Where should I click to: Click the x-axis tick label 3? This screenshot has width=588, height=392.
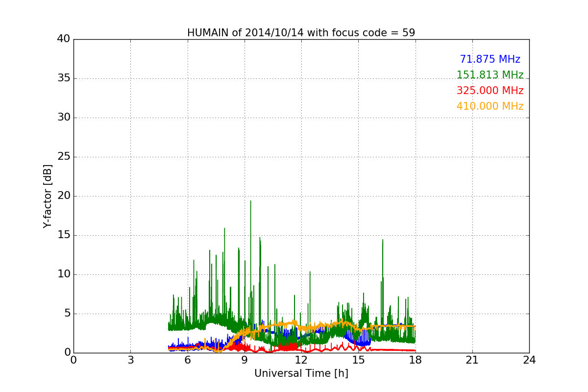point(130,360)
